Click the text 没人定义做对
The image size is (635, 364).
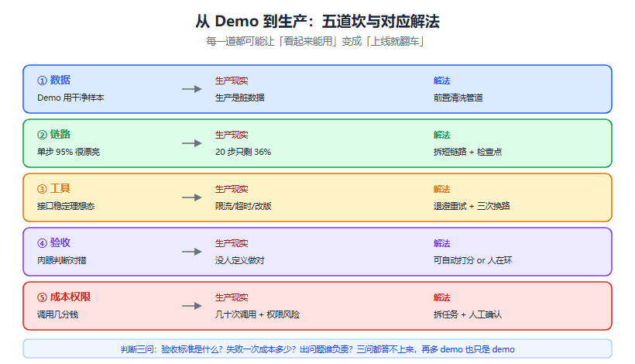(240, 260)
